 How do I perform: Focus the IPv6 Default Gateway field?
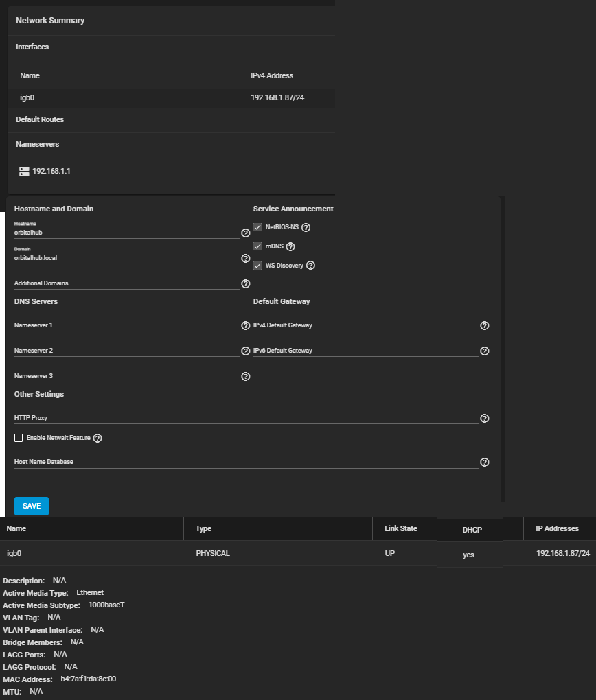click(x=365, y=351)
